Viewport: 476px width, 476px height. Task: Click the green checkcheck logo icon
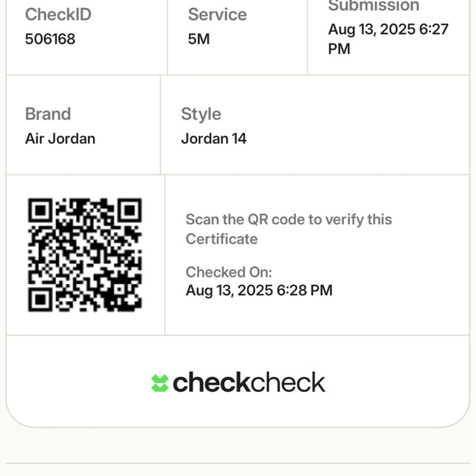[x=160, y=383]
